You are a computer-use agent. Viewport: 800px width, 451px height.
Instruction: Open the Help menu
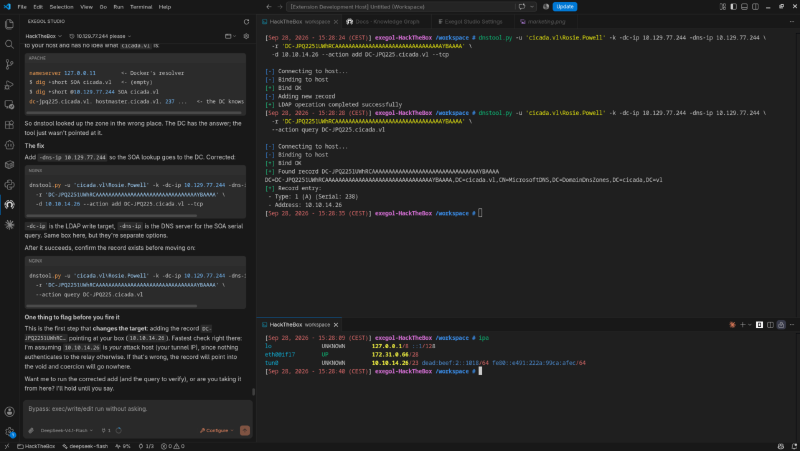165,7
